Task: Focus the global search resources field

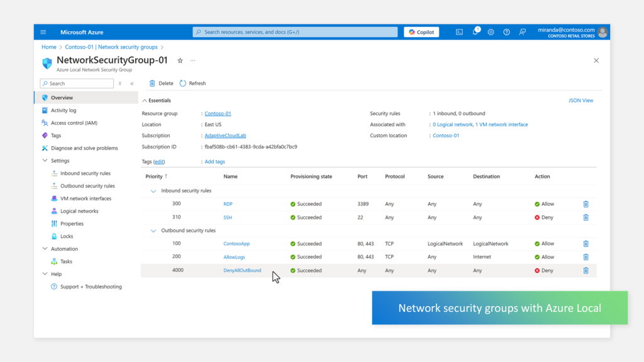Action: point(295,32)
